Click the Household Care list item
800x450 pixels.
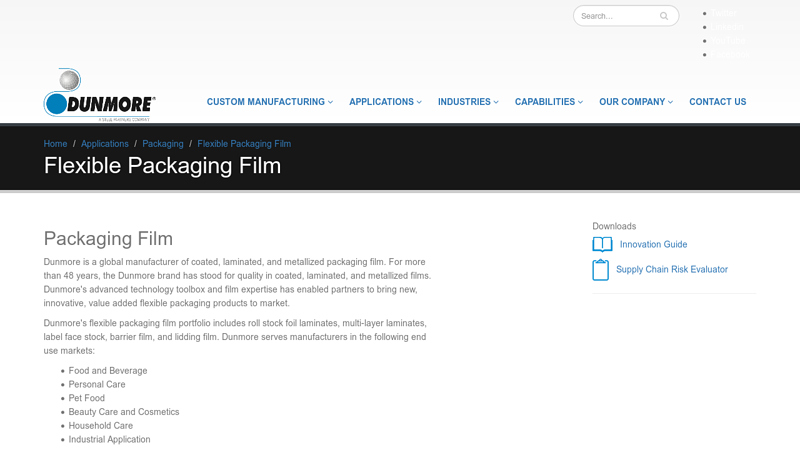click(101, 426)
